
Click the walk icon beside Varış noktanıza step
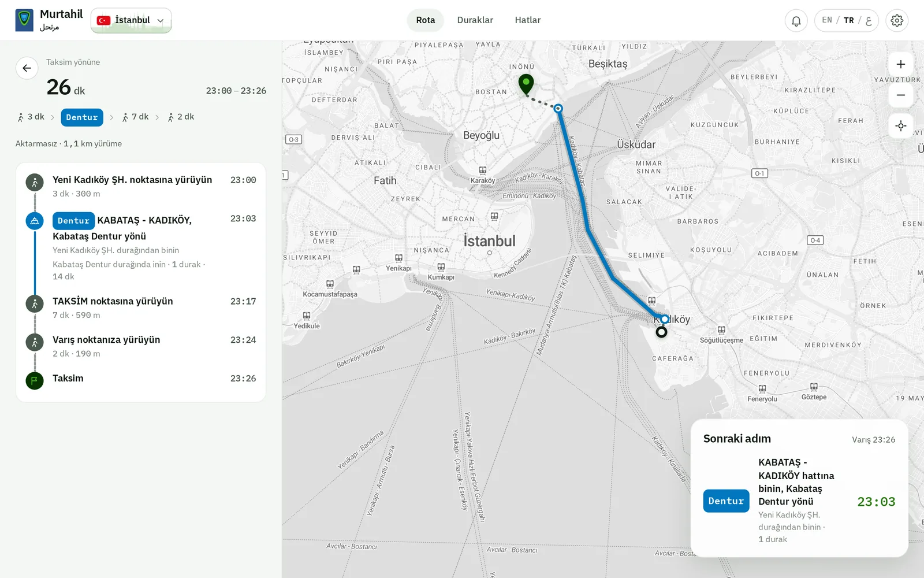click(35, 342)
